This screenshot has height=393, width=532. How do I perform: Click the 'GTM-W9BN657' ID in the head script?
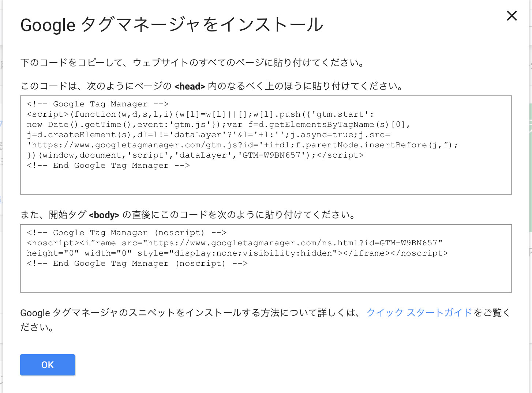pos(272,155)
